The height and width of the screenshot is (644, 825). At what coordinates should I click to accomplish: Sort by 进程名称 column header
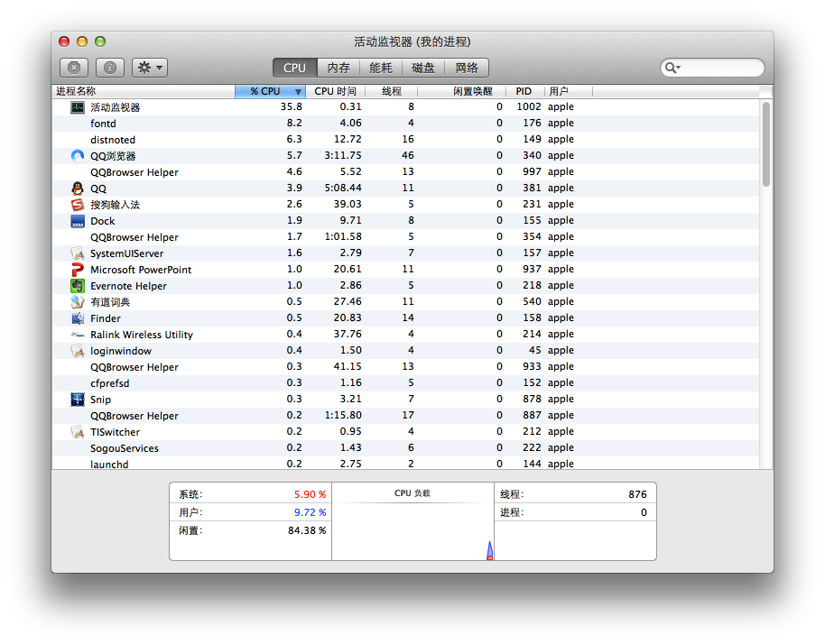(144, 91)
